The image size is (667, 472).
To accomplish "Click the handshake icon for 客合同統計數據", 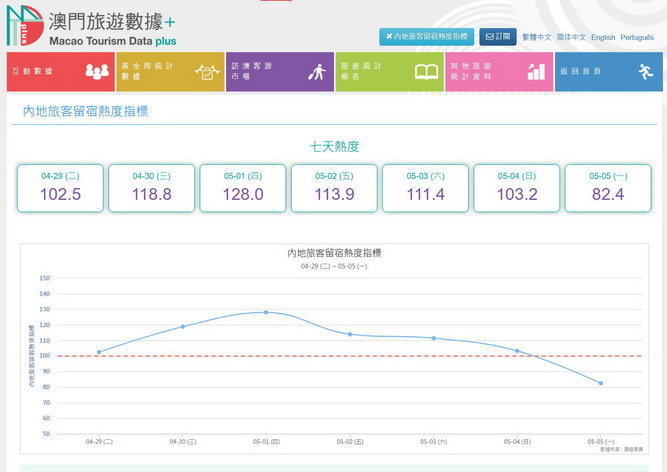I will pyautogui.click(x=207, y=72).
